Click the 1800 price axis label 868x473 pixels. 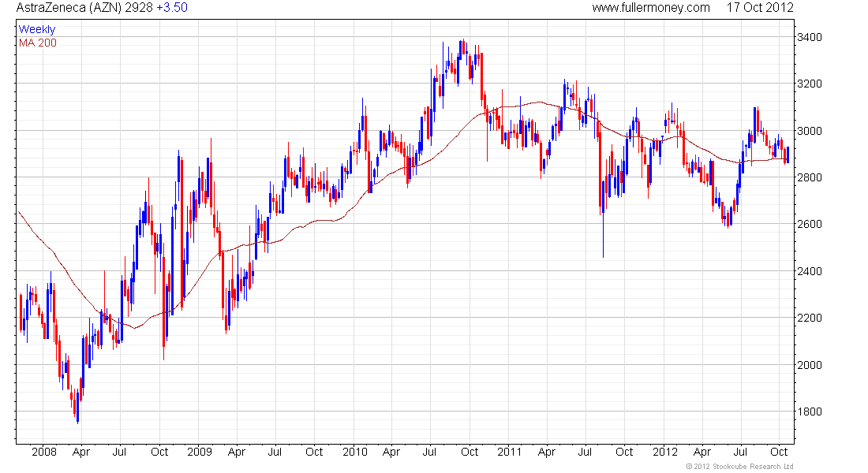[x=810, y=412]
